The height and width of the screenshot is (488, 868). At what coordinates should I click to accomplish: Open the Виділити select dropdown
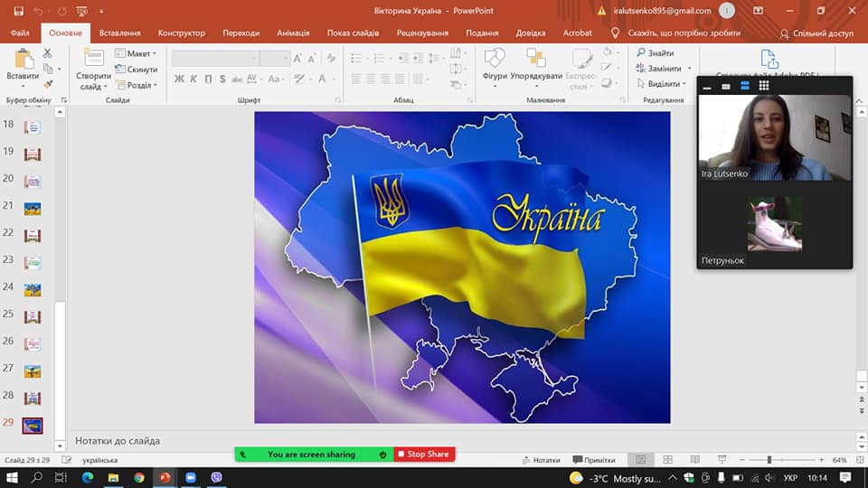(662, 84)
